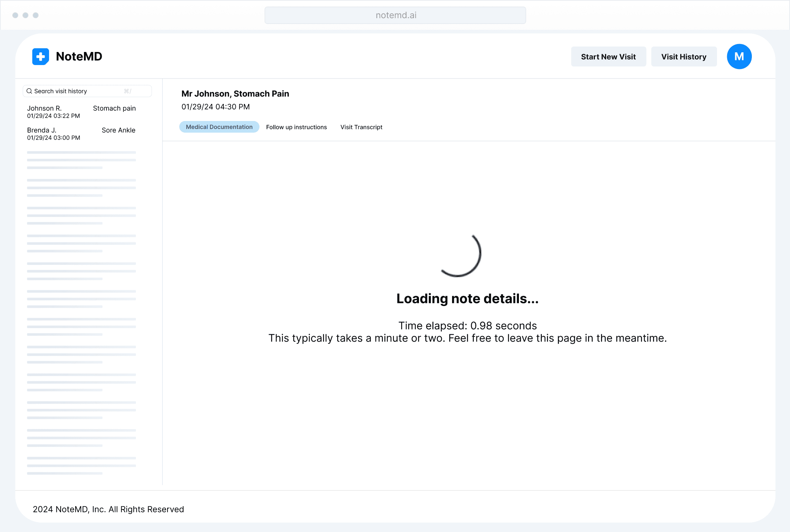Click the first window control dot
The image size is (790, 532).
pos(15,15)
